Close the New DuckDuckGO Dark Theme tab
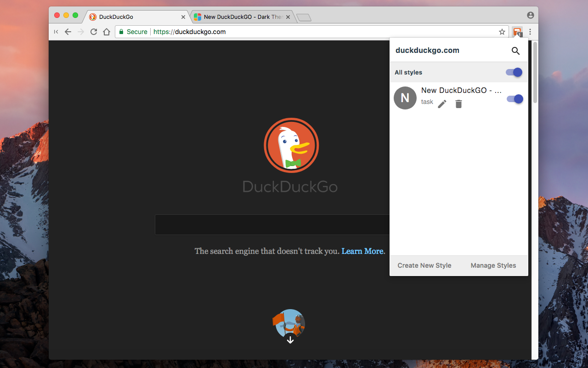This screenshot has height=368, width=588. [288, 17]
